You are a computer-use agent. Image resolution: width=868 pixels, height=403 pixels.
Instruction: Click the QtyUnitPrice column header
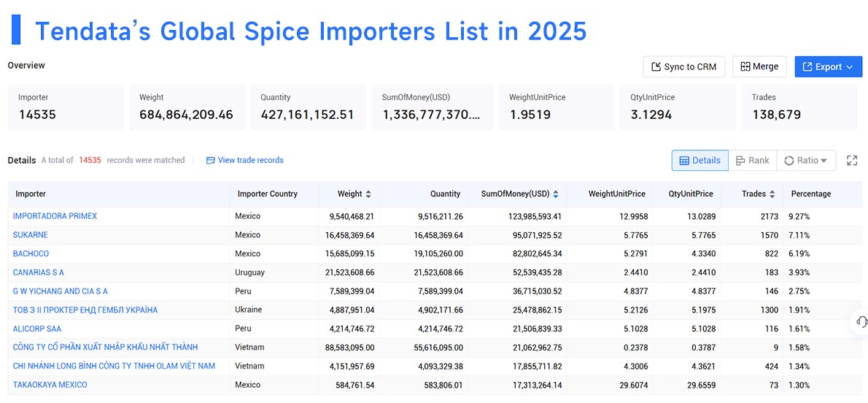688,194
